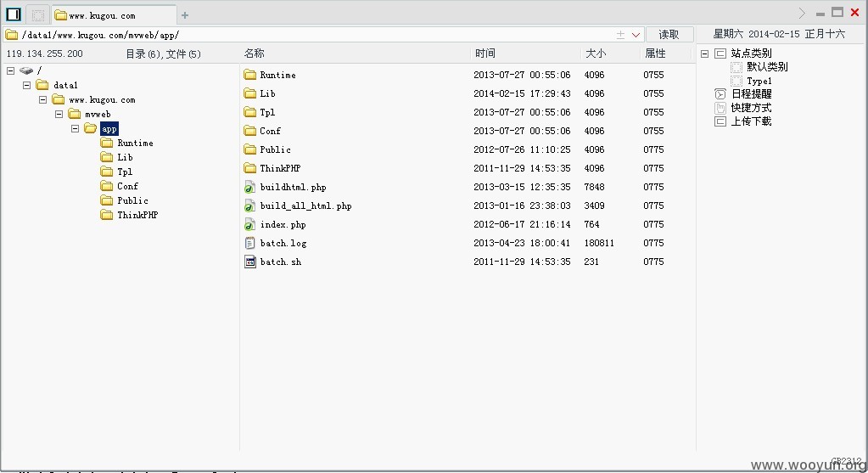The height and width of the screenshot is (473, 868).
Task: Click index.php file icon
Action: [250, 224]
